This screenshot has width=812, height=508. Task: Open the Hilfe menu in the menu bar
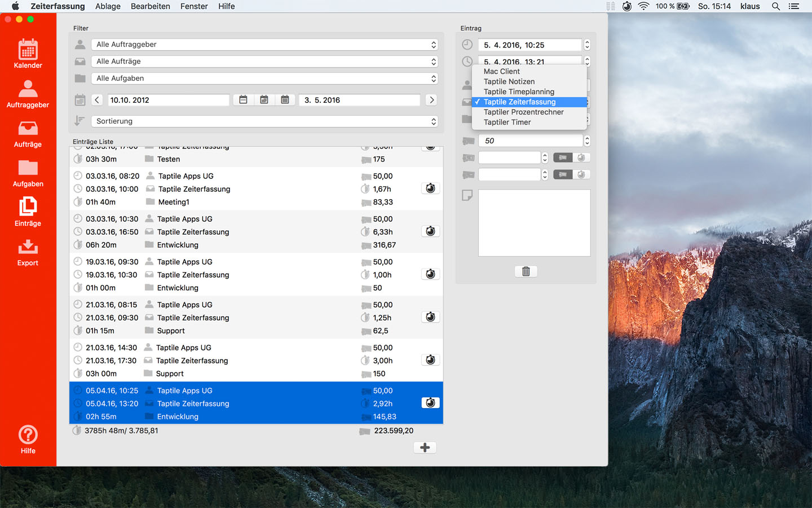[226, 6]
